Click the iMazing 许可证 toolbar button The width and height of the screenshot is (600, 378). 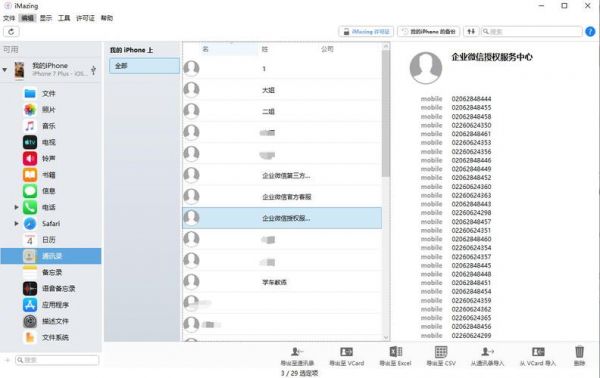[x=366, y=32]
